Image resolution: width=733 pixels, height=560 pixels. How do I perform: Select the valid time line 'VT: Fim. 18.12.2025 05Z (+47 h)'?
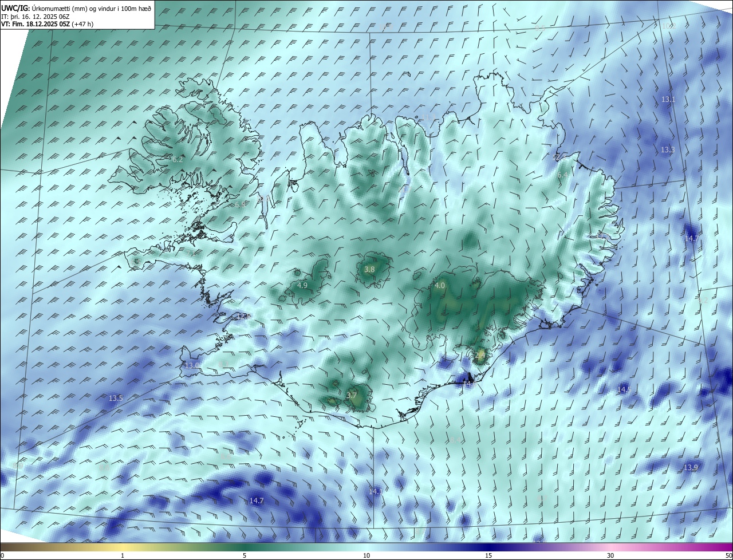click(47, 24)
